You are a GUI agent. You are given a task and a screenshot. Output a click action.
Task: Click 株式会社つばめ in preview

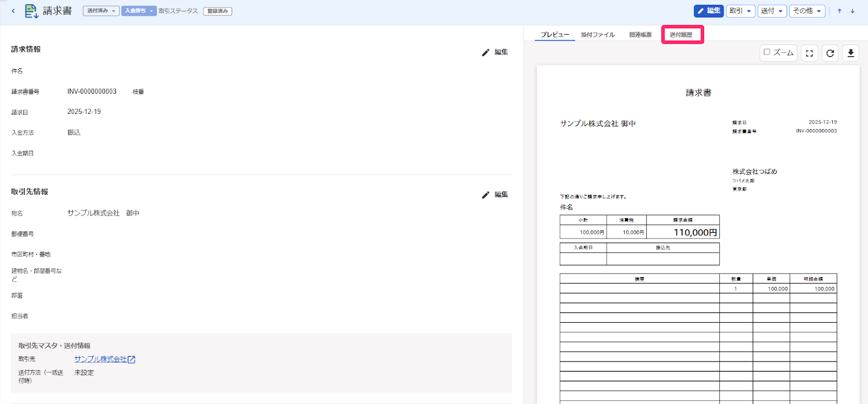[x=755, y=171]
